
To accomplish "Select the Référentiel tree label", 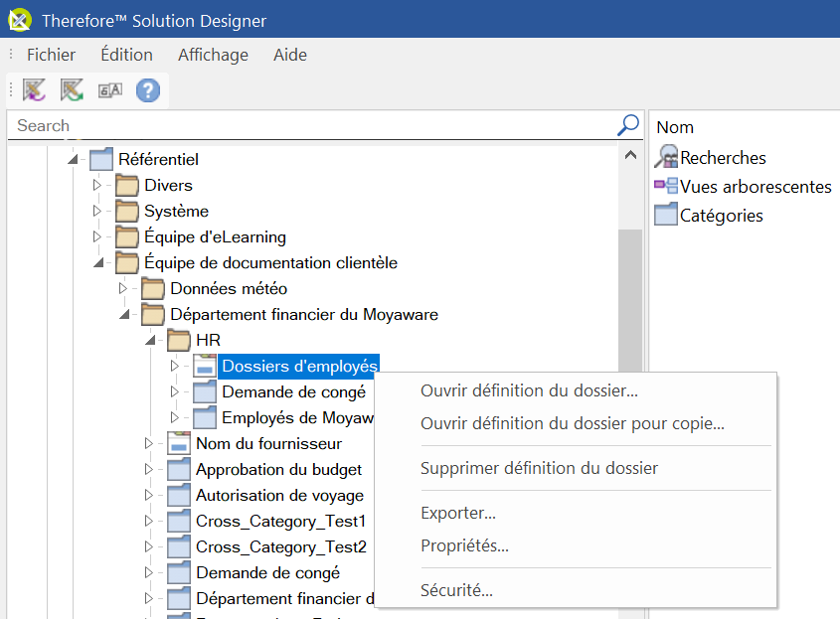I will tap(158, 159).
